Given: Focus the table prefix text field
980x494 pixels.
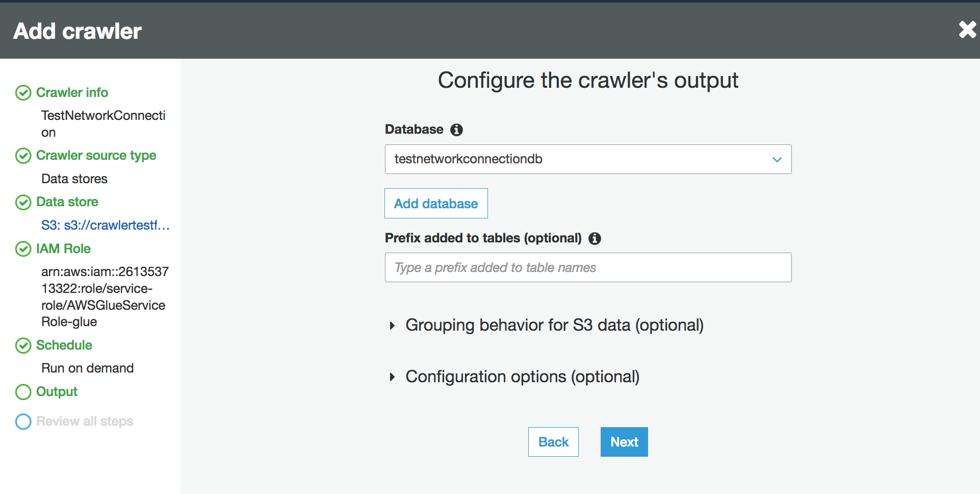Looking at the screenshot, I should pos(588,267).
